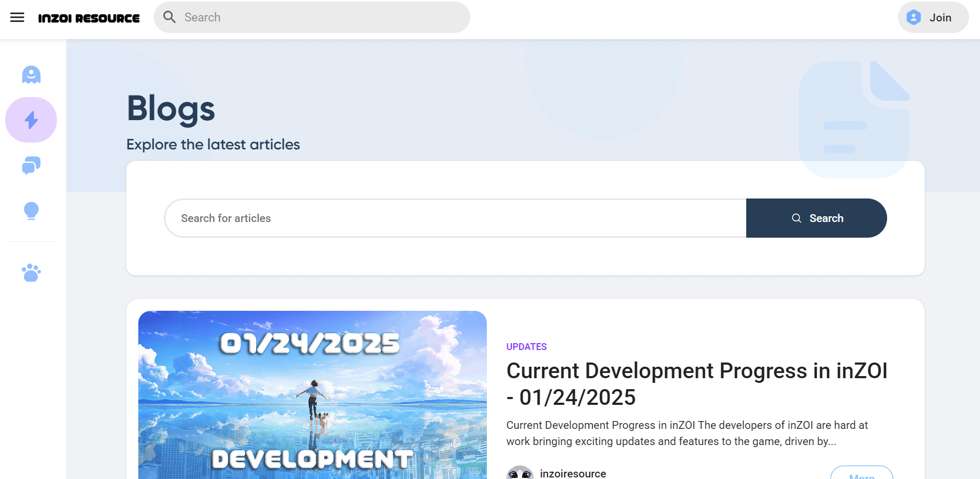Click the magnifier icon in top search bar
980x479 pixels.
click(x=169, y=17)
